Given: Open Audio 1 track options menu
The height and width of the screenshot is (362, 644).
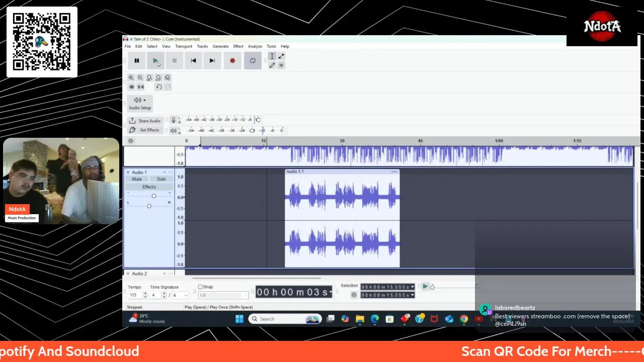Looking at the screenshot, I should coord(171,172).
